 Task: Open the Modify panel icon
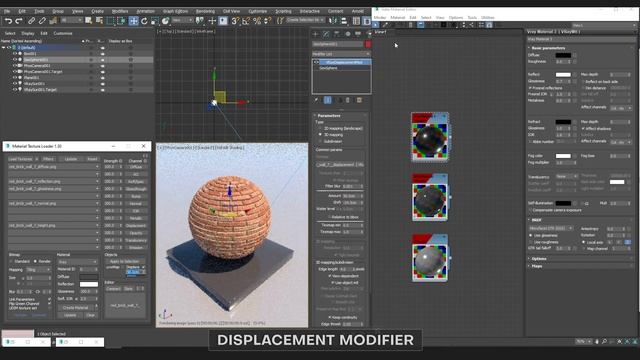coord(326,34)
